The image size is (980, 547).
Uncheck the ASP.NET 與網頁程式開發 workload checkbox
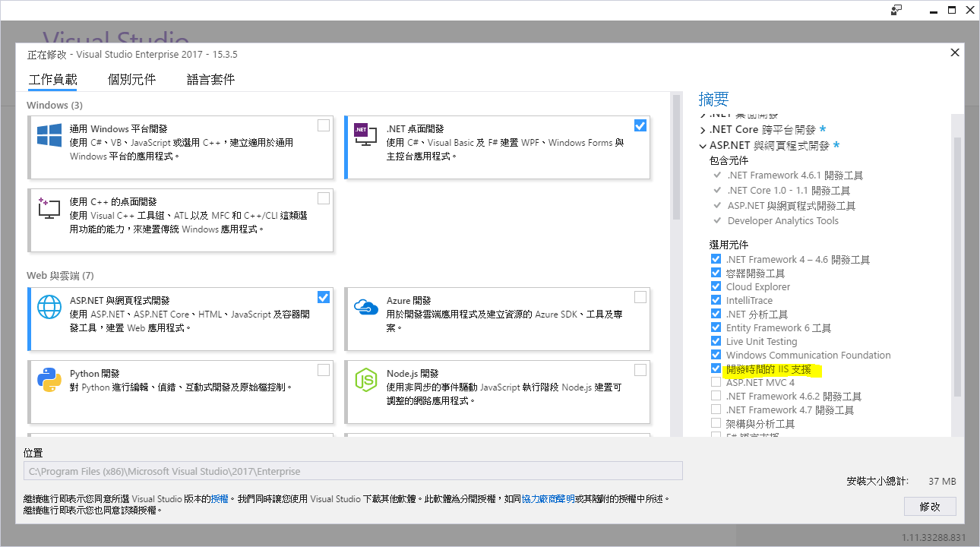324,296
